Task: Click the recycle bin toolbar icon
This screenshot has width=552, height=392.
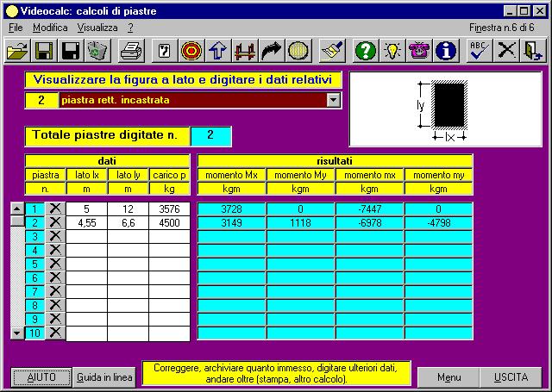Action: coord(97,52)
